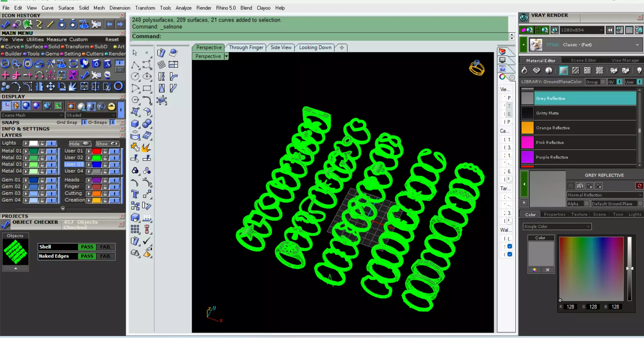644x338 pixels.
Task: Click Reset in the Main Menu
Action: (112, 40)
